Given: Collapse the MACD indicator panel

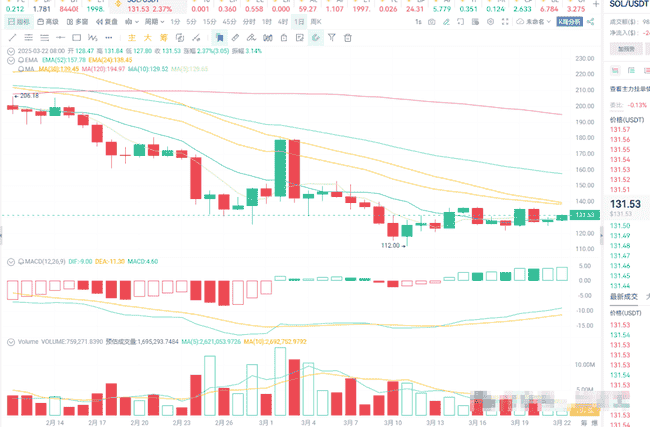Looking at the screenshot, I should pyautogui.click(x=9, y=261).
